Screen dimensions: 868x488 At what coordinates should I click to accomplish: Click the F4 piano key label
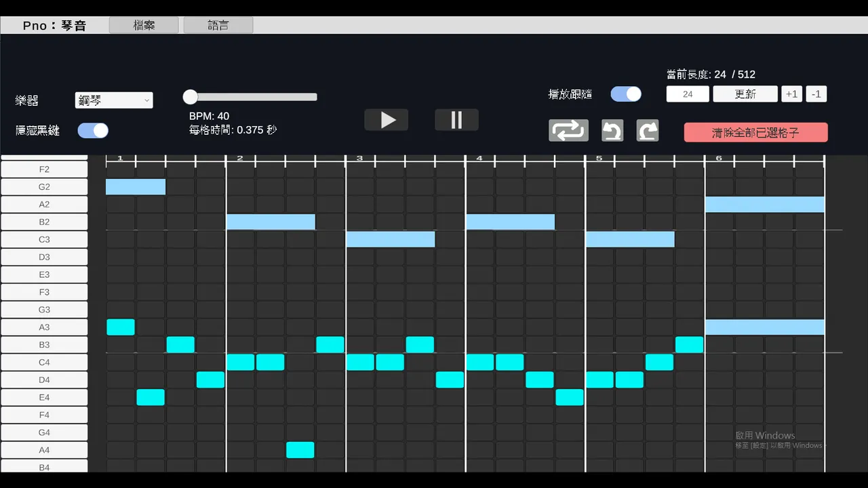[x=44, y=415]
